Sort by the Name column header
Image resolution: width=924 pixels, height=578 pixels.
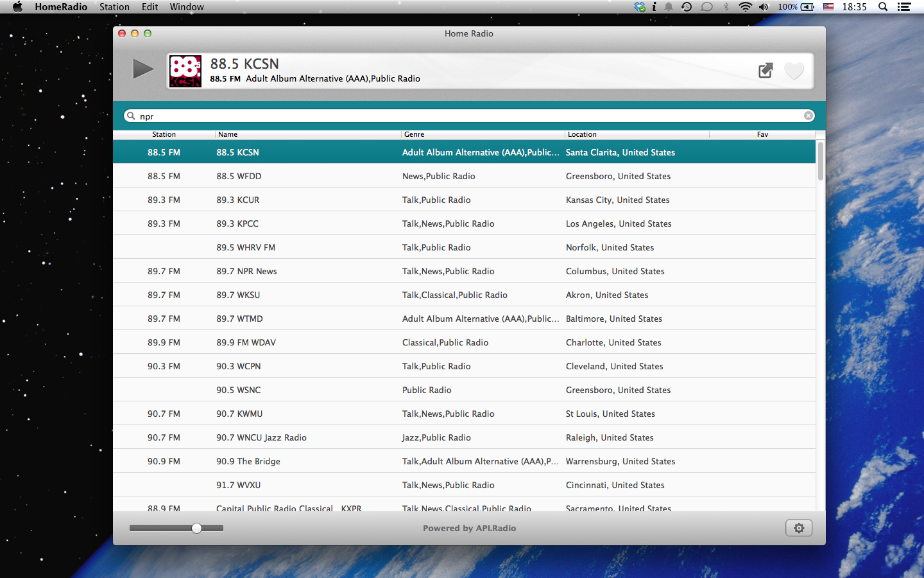[x=308, y=134]
